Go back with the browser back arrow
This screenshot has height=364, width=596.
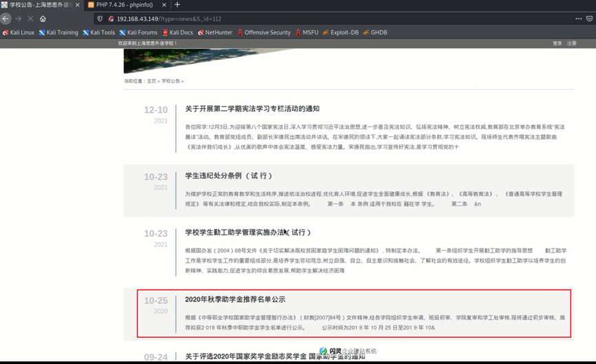(x=6, y=19)
